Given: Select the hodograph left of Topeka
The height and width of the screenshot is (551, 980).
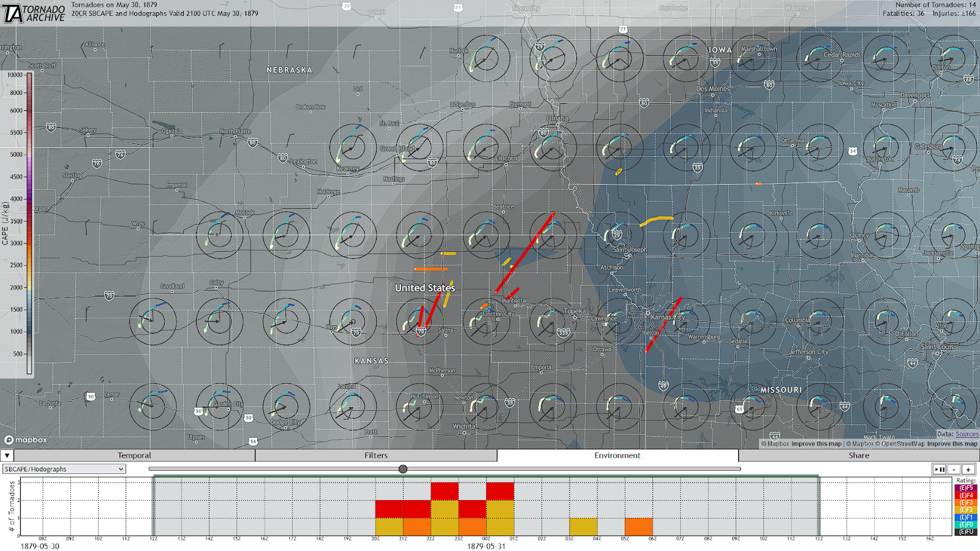Looking at the screenshot, I should click(x=553, y=321).
